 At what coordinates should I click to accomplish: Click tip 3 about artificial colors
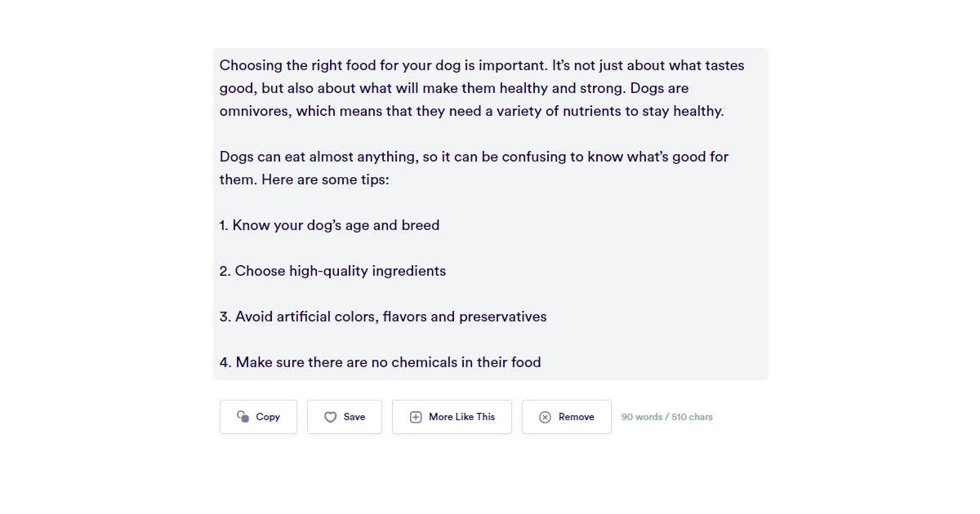point(383,317)
